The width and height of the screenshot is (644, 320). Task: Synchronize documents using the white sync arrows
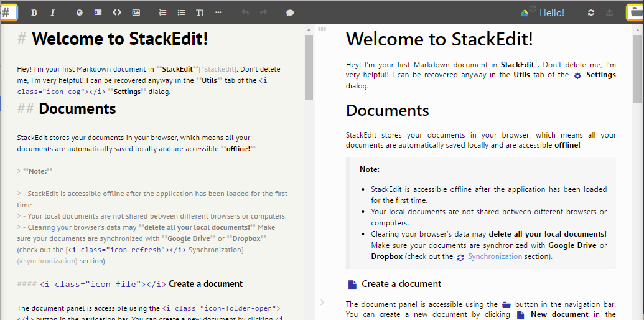coord(591,12)
